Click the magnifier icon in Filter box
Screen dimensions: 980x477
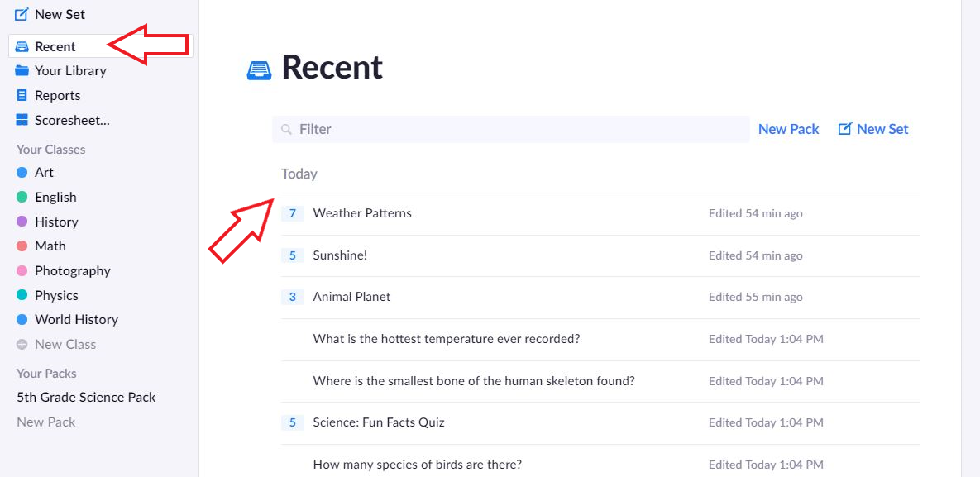[x=286, y=130]
